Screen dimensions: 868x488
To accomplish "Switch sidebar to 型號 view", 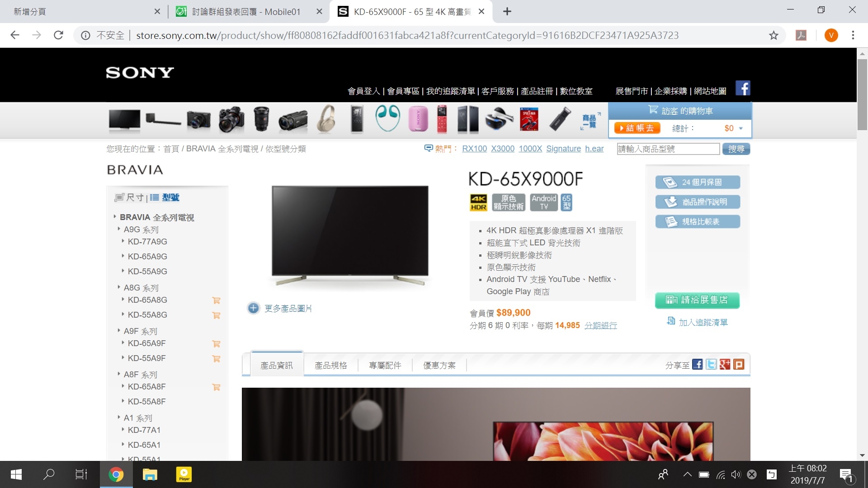I will coord(165,197).
